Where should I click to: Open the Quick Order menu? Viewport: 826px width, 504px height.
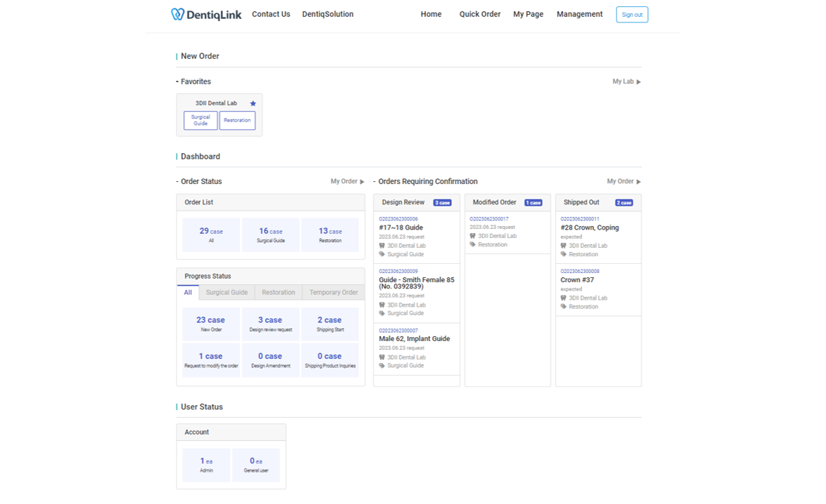(x=480, y=14)
